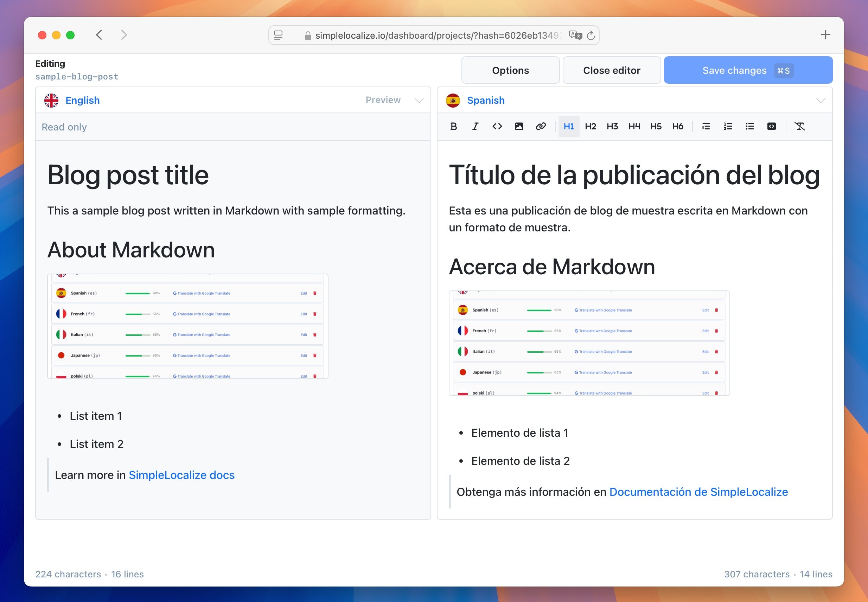This screenshot has height=602, width=868.
Task: Click the browser translate icon in address bar
Action: 576,36
